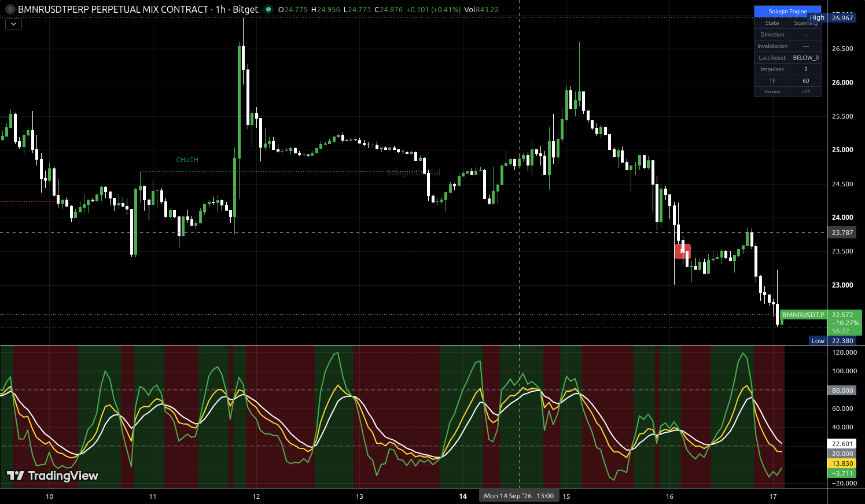Click the gray 80.000 oscillator level label

coord(842,391)
